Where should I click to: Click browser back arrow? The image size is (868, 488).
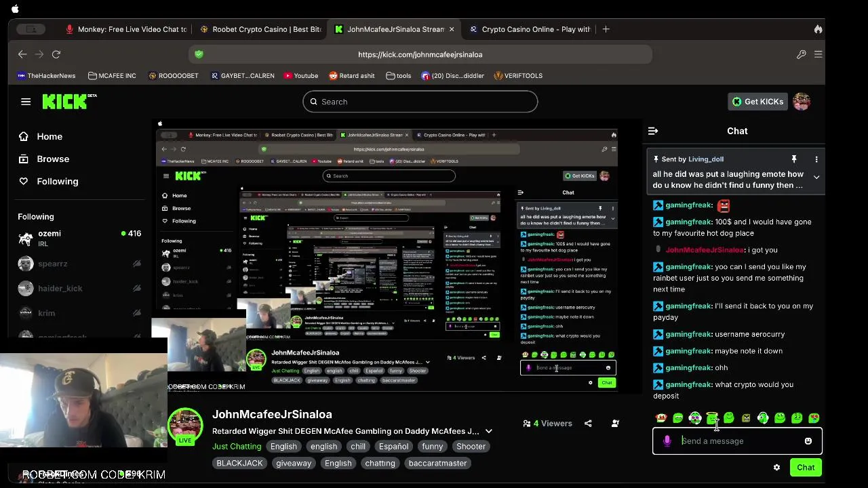point(22,54)
